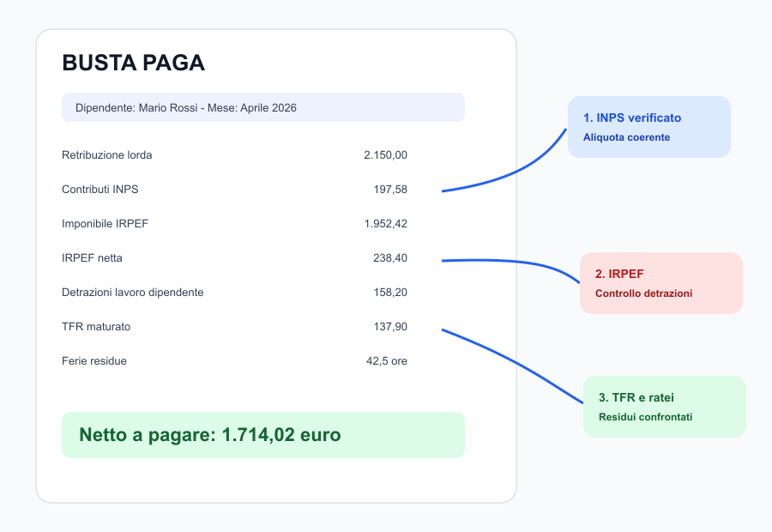Open the 1. INPS verificato callout
The height and width of the screenshot is (532, 772).
[649, 127]
